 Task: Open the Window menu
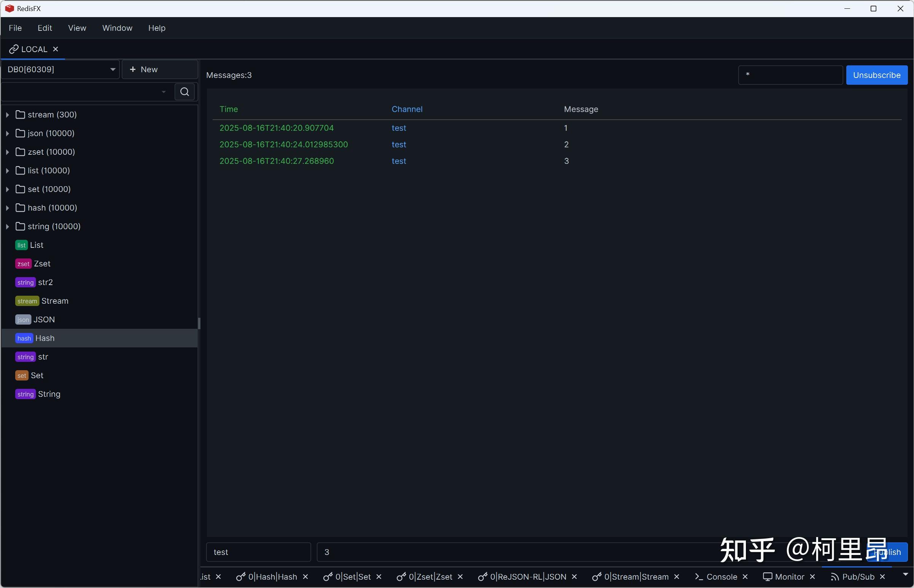[117, 28]
